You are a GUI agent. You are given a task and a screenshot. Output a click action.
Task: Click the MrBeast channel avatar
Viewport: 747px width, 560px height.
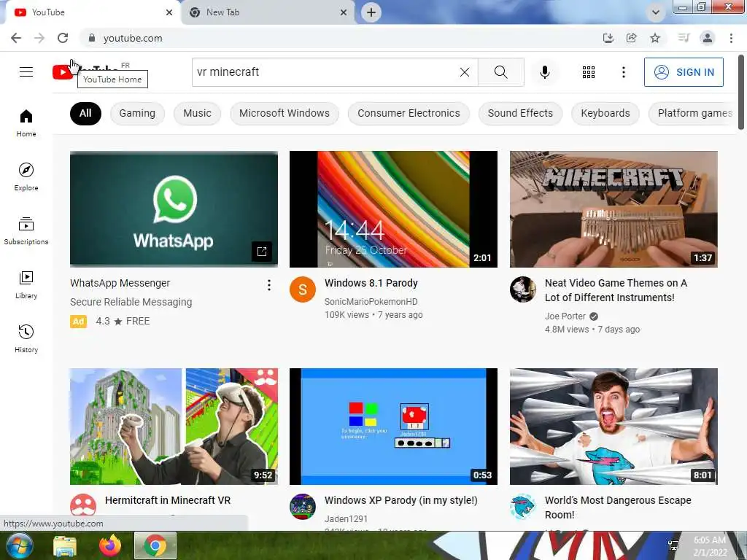(x=522, y=507)
